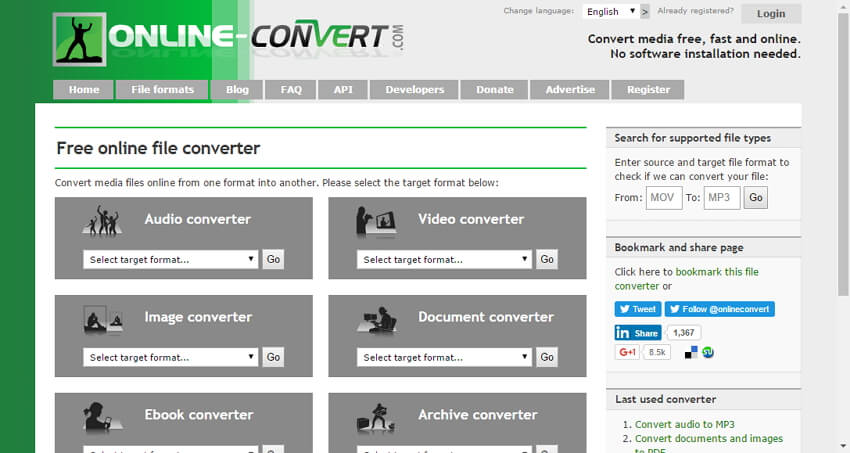Click the LinkedIn share count 1,367
This screenshot has height=453, width=850.
pyautogui.click(x=684, y=333)
